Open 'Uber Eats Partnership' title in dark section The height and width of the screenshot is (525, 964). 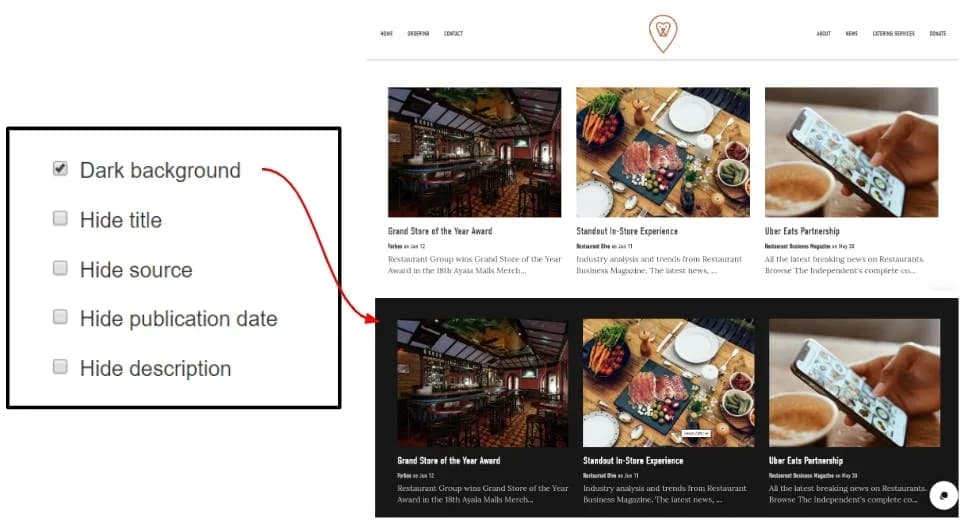click(805, 460)
